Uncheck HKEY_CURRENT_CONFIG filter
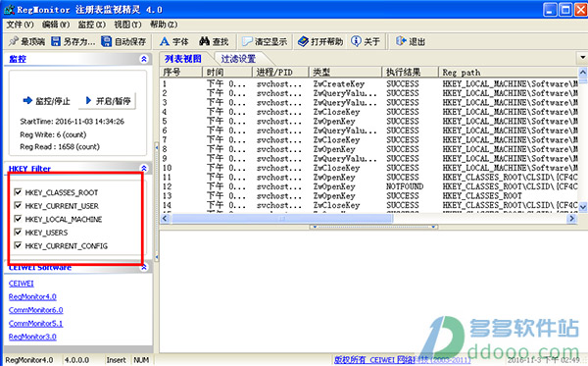 (18, 245)
